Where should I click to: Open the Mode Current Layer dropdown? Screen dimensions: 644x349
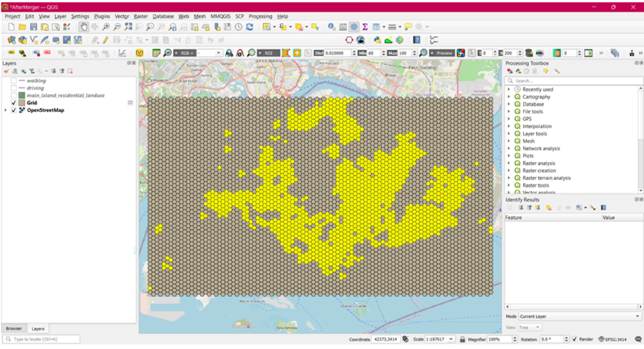click(x=579, y=316)
